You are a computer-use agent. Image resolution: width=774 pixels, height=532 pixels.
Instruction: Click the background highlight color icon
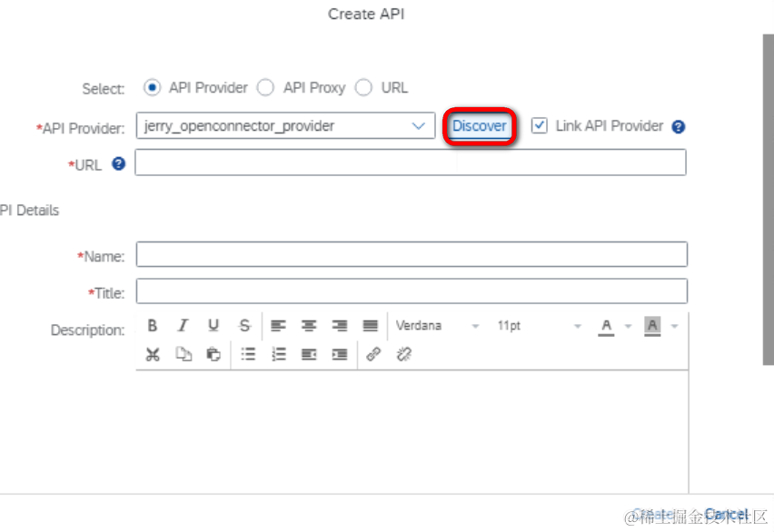click(x=652, y=326)
